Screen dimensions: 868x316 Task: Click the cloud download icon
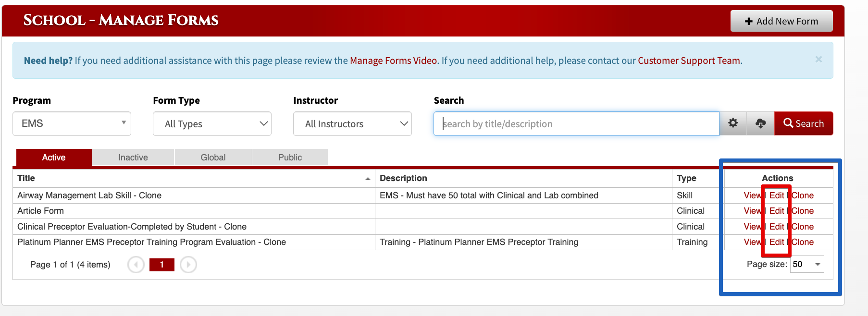(x=760, y=123)
